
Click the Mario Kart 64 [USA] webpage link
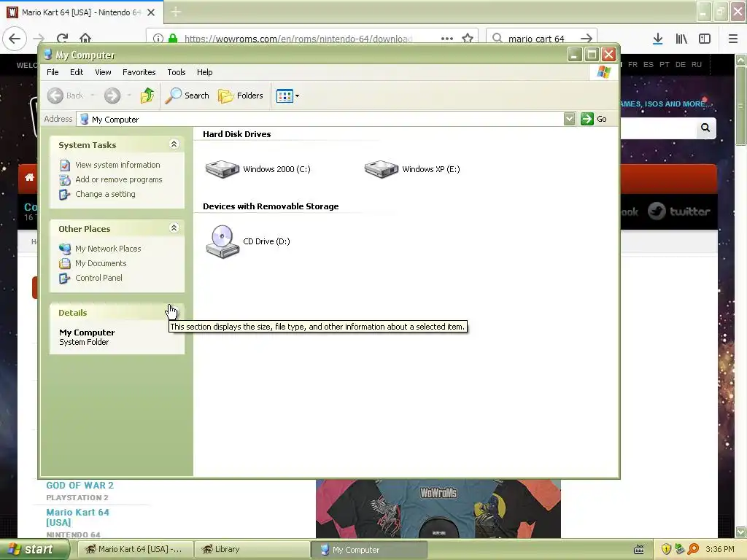tap(77, 517)
